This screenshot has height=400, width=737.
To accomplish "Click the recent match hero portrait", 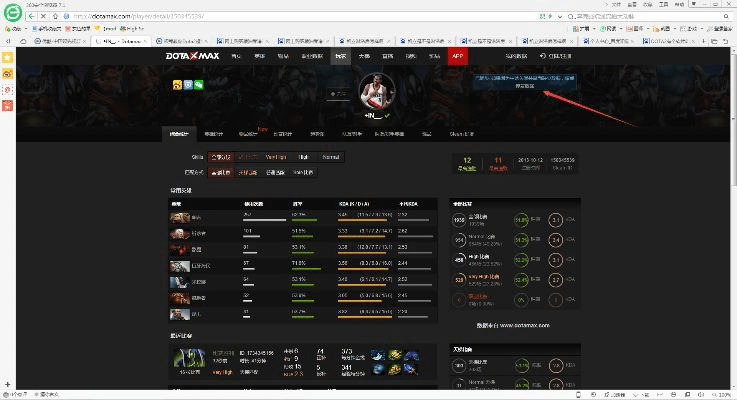I will point(186,359).
